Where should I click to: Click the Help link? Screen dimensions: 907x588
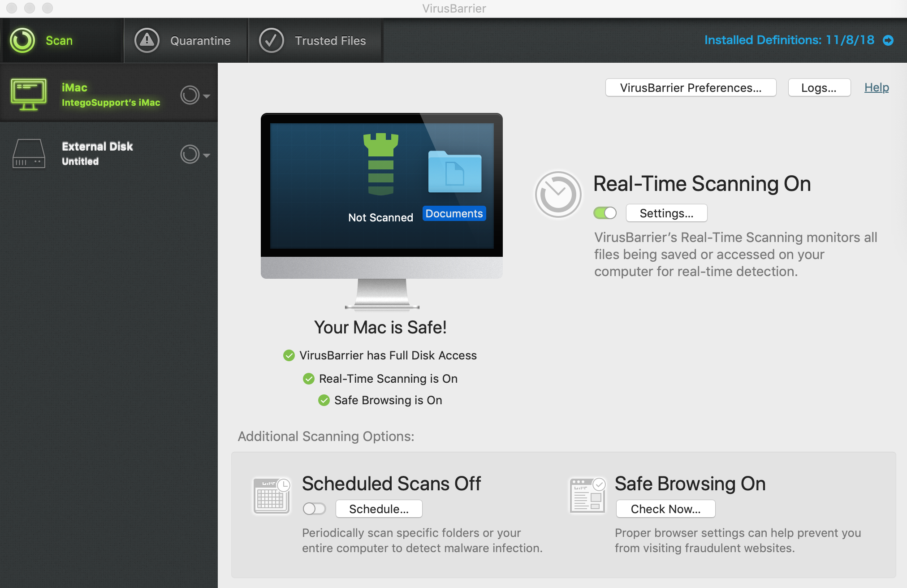pyautogui.click(x=877, y=86)
